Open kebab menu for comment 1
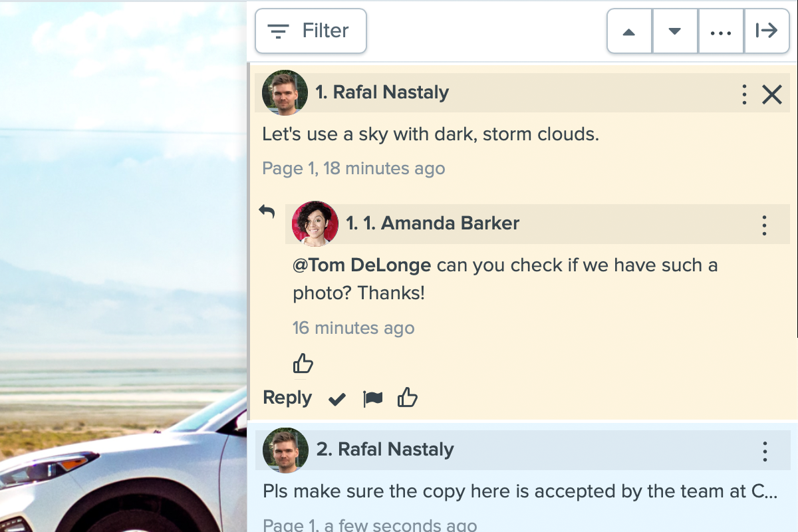 (x=744, y=94)
